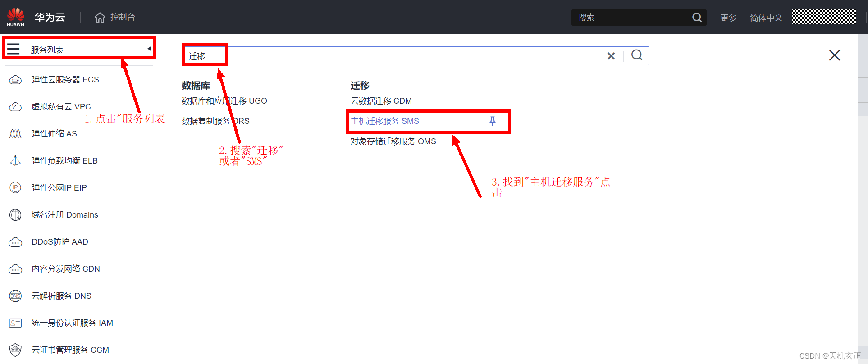The width and height of the screenshot is (868, 364).
Task: Clear the service search text with X
Action: (611, 56)
